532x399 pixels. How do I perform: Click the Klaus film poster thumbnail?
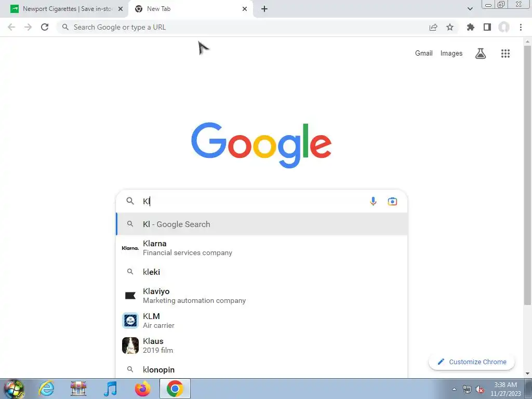(x=130, y=345)
